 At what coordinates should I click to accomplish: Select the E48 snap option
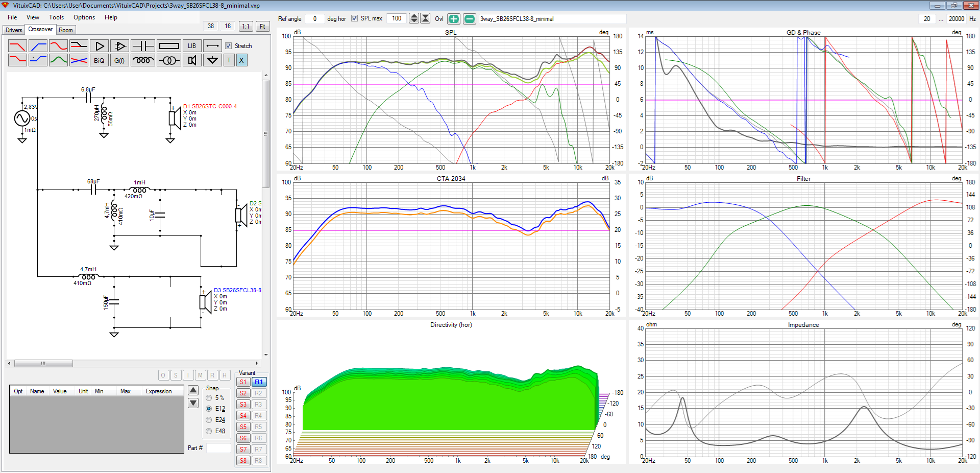(209, 431)
